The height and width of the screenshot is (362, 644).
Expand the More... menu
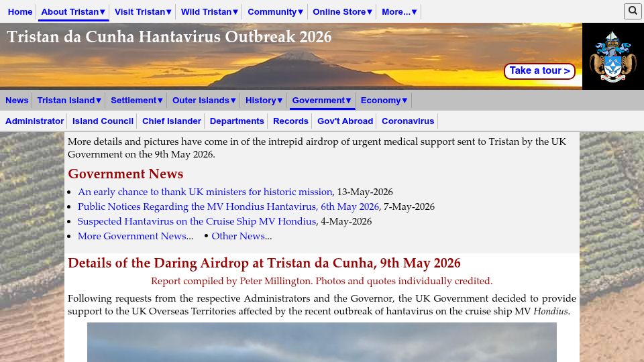[x=399, y=12]
